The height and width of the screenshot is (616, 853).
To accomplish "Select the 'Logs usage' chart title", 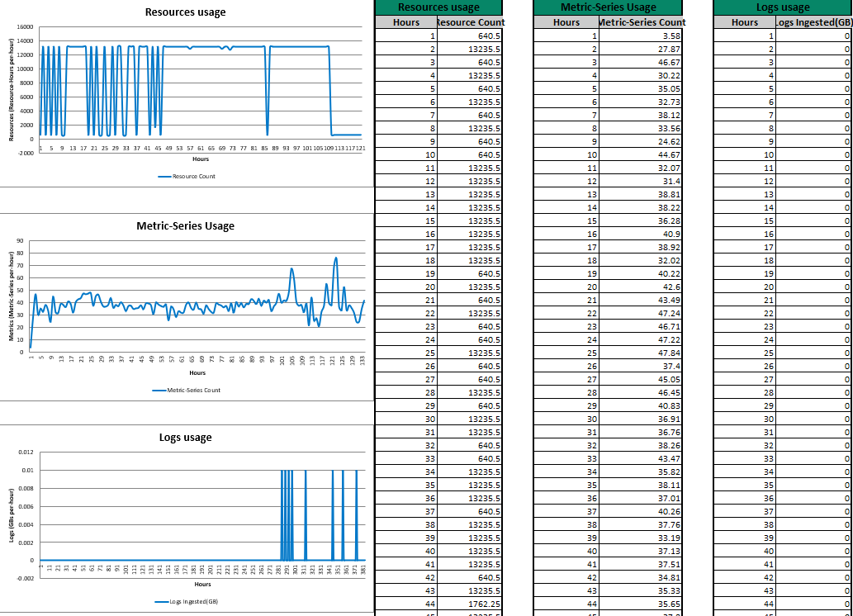I will coord(185,438).
